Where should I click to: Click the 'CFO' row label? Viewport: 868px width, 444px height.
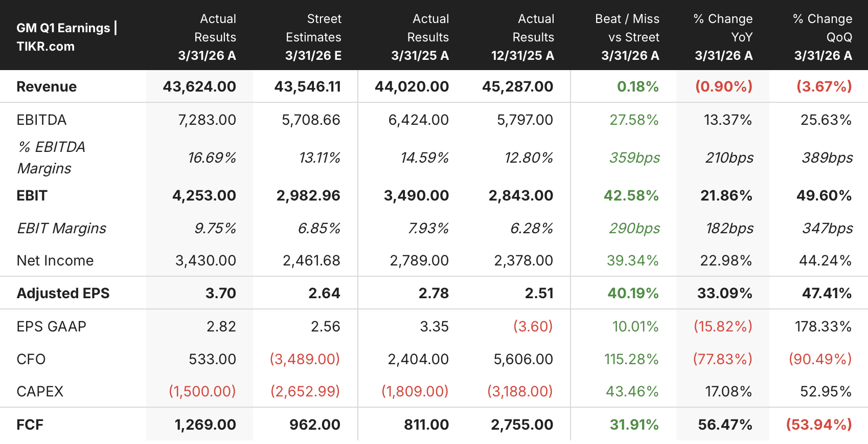coord(31,359)
